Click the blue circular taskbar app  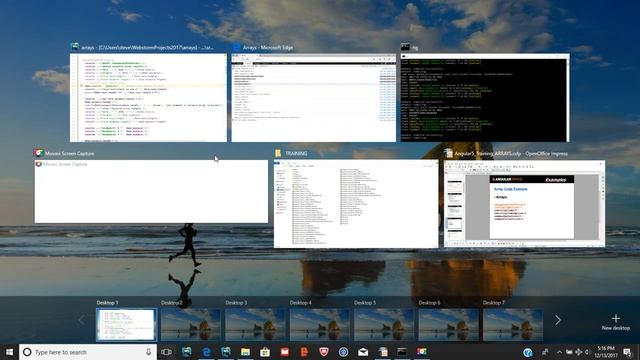click(x=343, y=352)
